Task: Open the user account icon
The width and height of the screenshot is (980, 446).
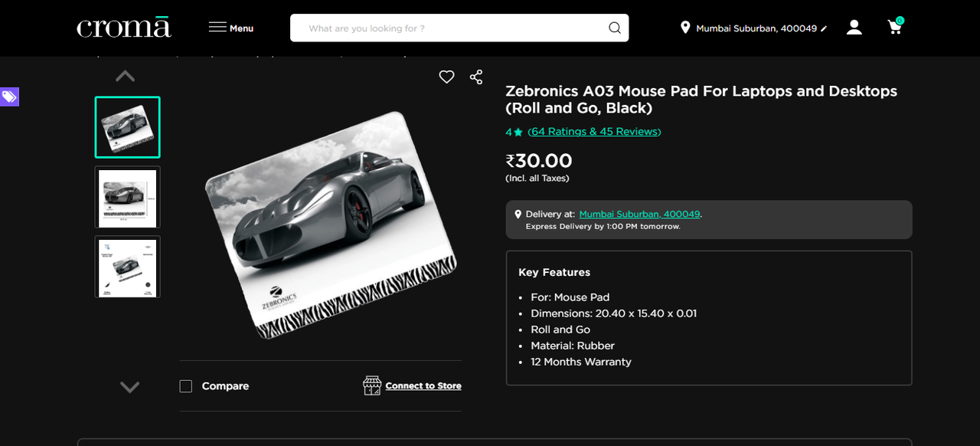Action: coord(854,28)
